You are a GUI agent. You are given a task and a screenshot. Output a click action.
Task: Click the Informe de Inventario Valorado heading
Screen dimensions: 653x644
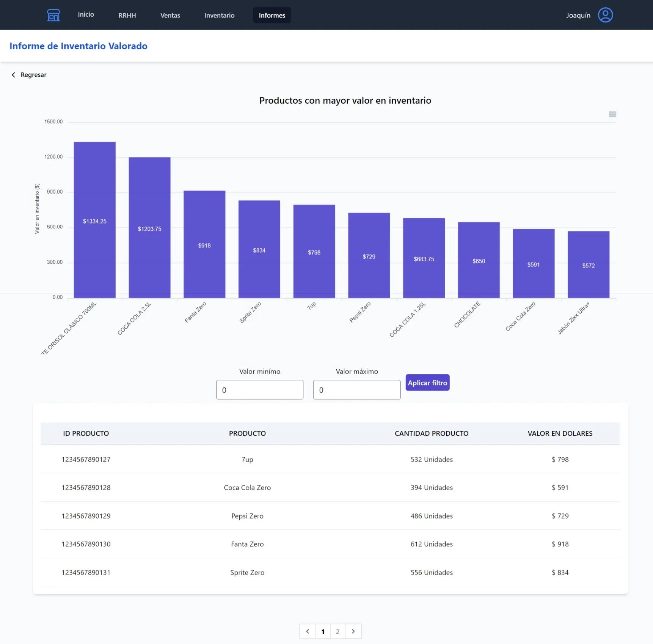coord(78,46)
